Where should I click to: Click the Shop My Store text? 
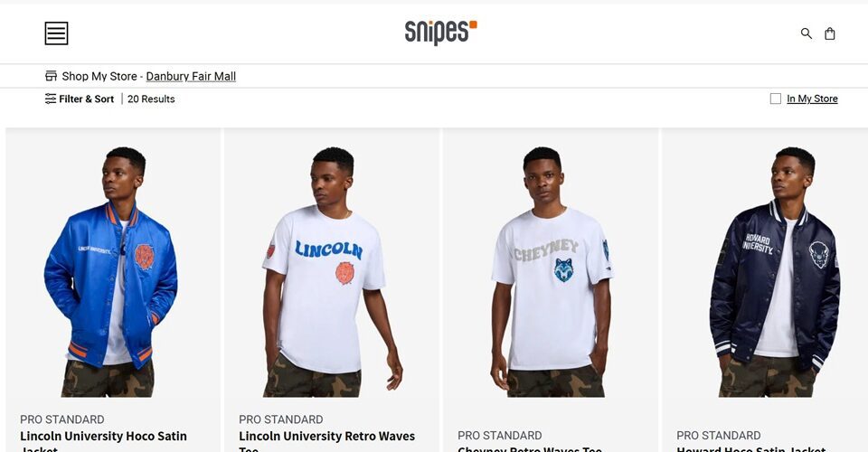[x=99, y=76]
